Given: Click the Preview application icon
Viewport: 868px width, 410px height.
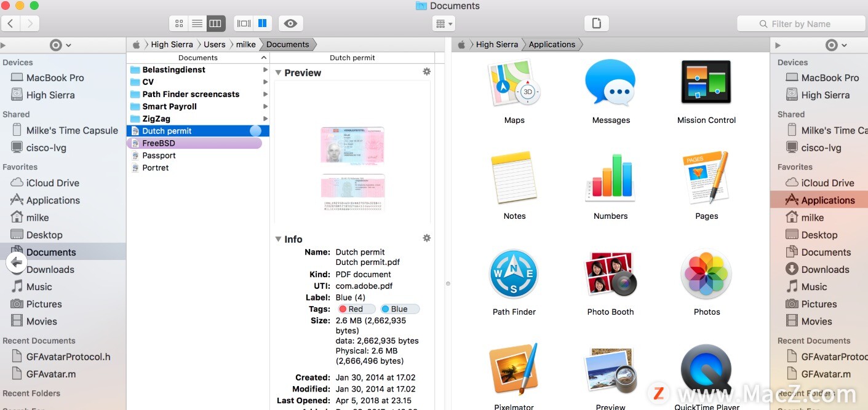Looking at the screenshot, I should [x=611, y=370].
